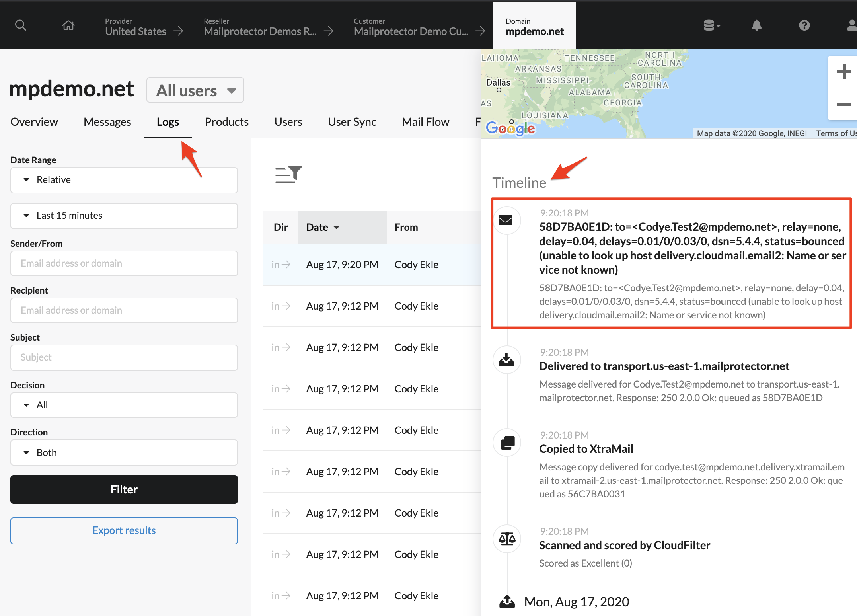This screenshot has width=857, height=616.
Task: Open the Decision All dropdown
Action: (124, 405)
